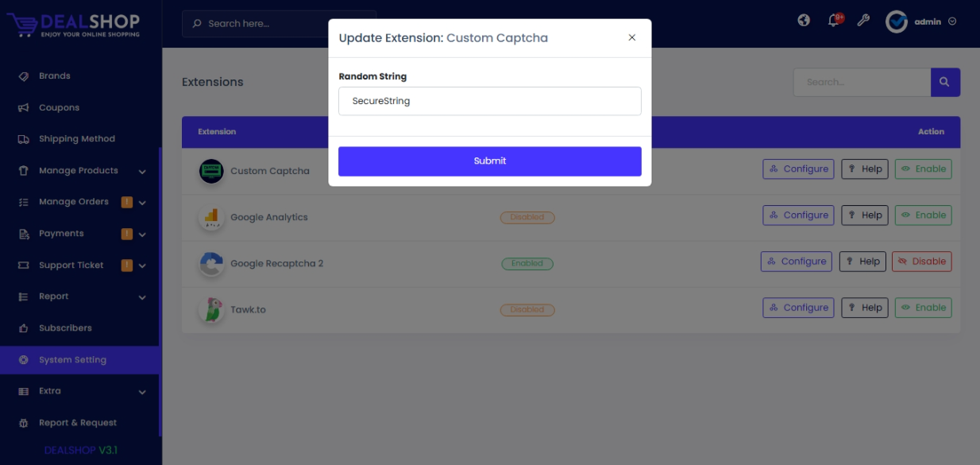
Task: Open the Coupons menu item
Action: (x=59, y=107)
